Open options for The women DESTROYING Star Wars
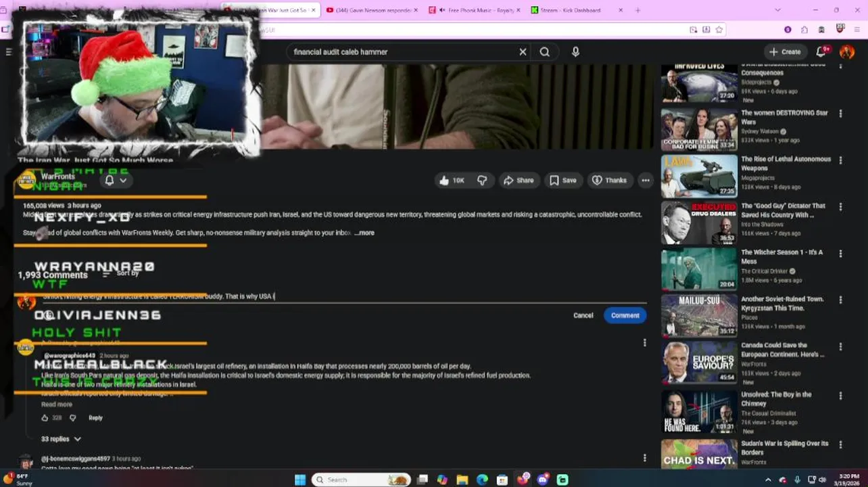The image size is (868, 487). pyautogui.click(x=840, y=114)
